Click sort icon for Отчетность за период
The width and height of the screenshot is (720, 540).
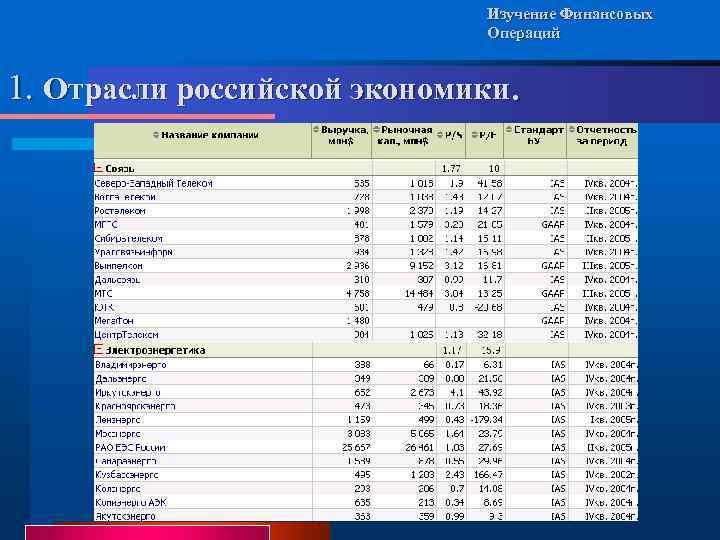tap(572, 130)
